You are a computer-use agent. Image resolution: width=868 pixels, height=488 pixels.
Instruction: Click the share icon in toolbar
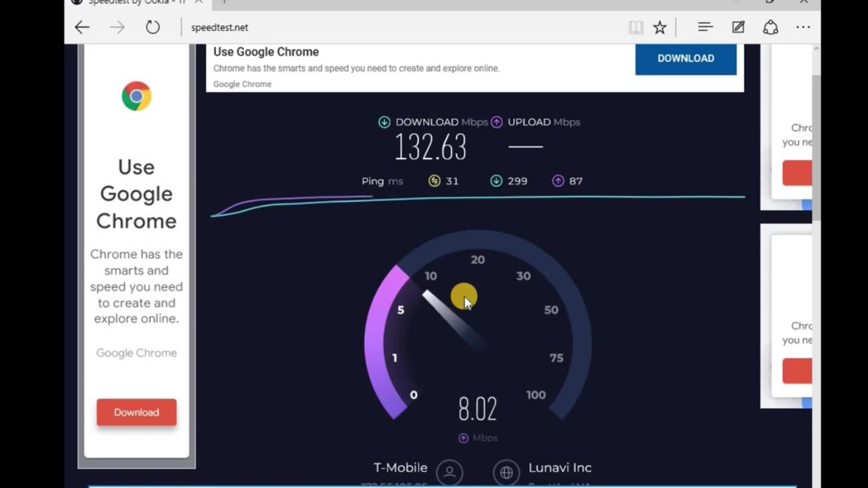770,27
